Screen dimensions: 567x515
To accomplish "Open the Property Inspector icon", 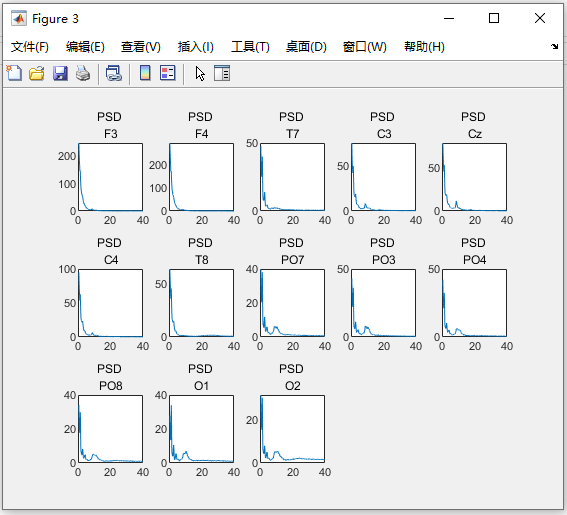I will (x=222, y=73).
